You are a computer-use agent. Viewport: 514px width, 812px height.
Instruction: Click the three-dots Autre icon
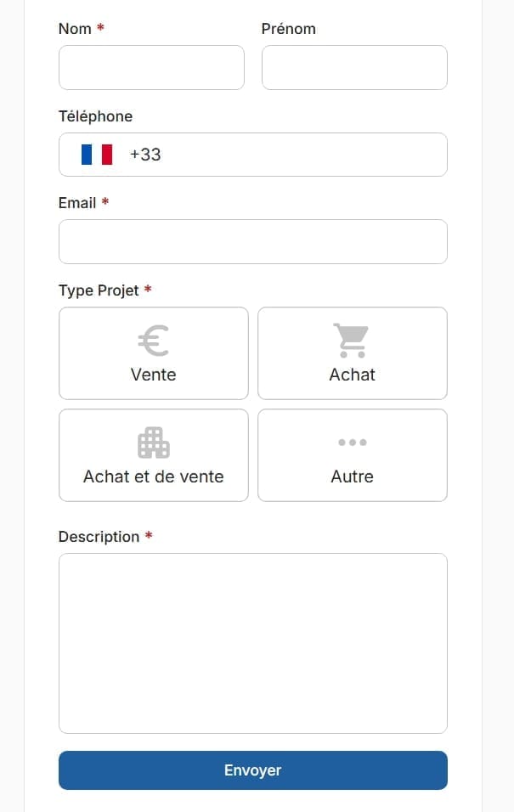pyautogui.click(x=352, y=443)
